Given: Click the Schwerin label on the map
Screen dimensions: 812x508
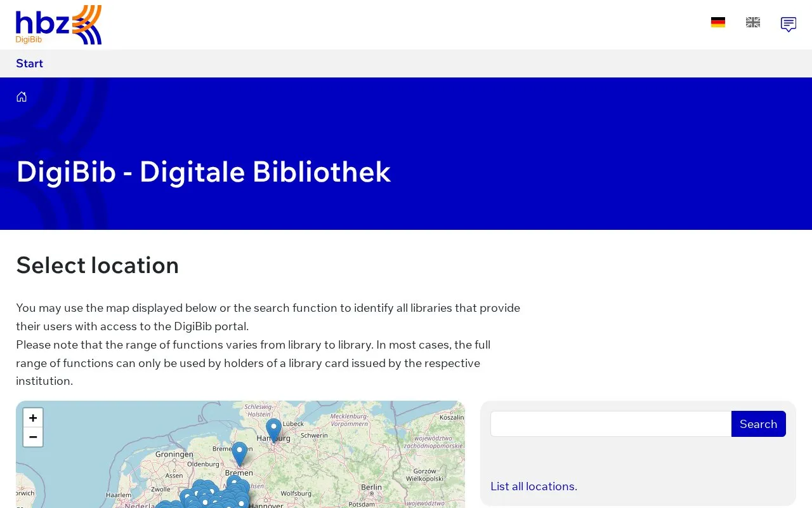Looking at the screenshot, I should [x=314, y=436].
